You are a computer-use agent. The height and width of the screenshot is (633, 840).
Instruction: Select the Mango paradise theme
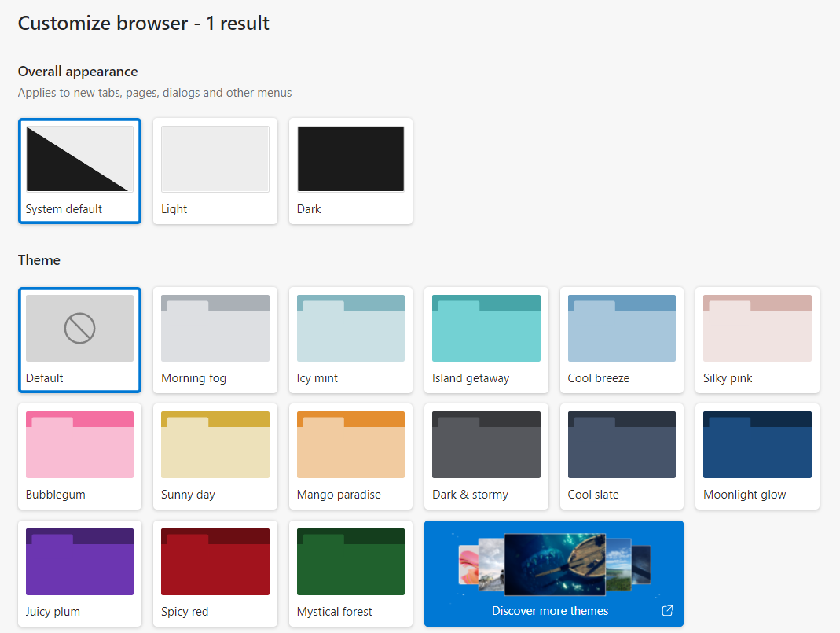click(x=351, y=457)
